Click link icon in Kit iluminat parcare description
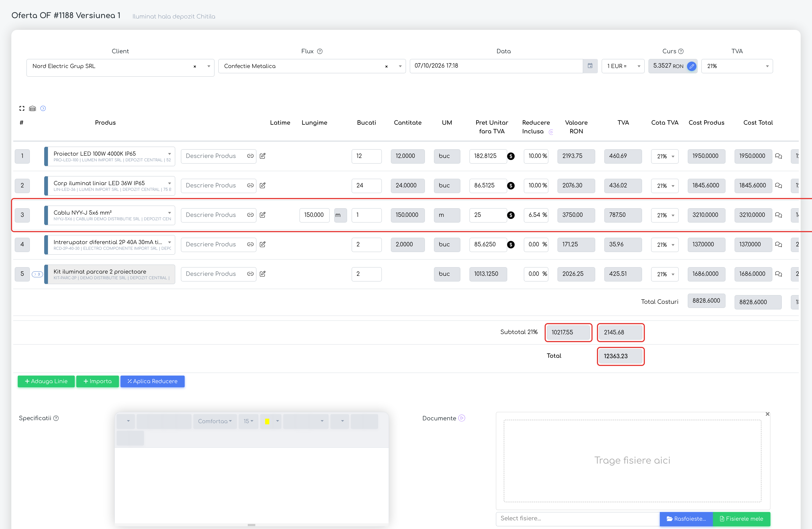Screen dimensions: 812x529 click(x=250, y=274)
